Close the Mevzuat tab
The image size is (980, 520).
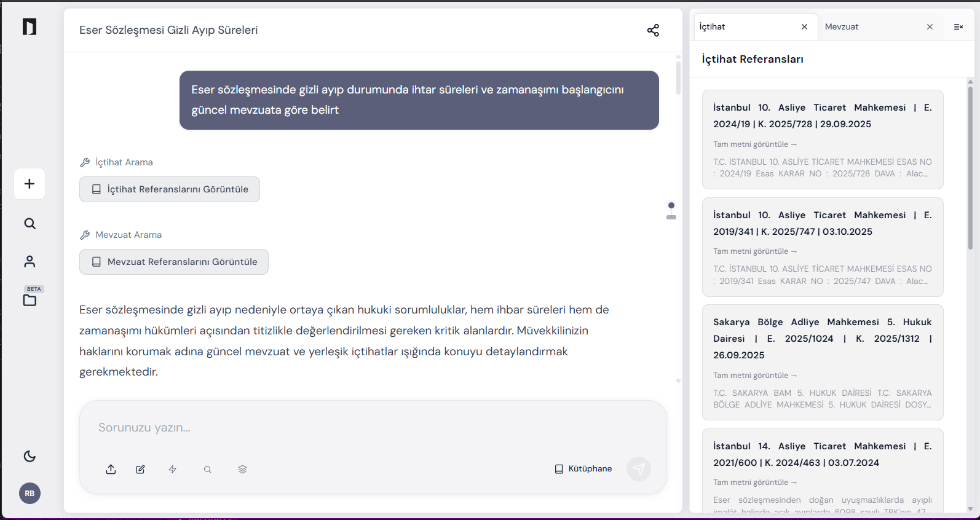point(930,27)
